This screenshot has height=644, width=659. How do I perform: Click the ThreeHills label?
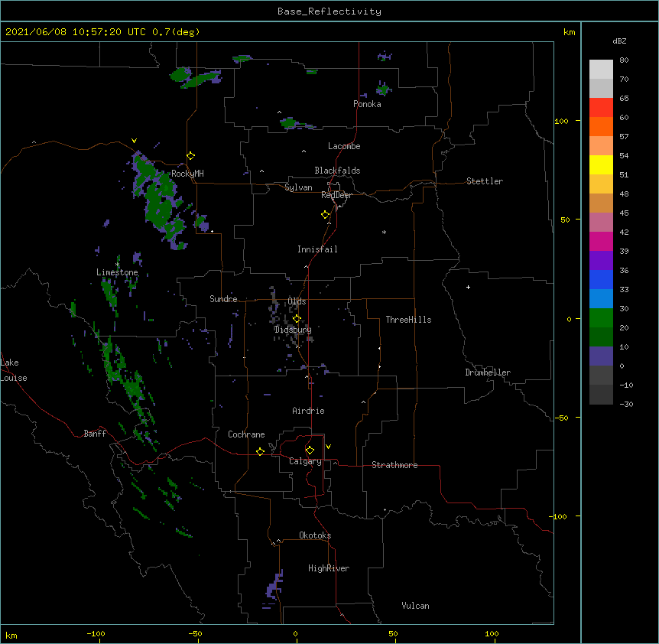[x=408, y=320]
